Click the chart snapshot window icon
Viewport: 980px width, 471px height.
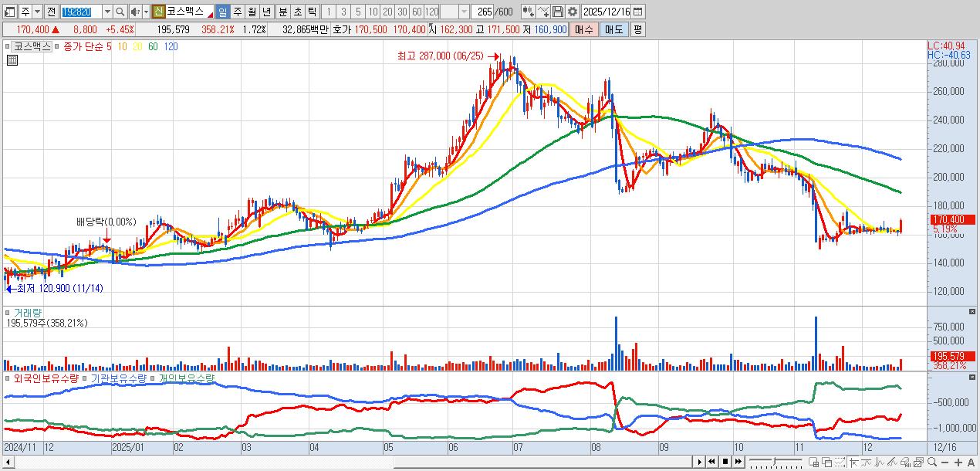(918, 462)
